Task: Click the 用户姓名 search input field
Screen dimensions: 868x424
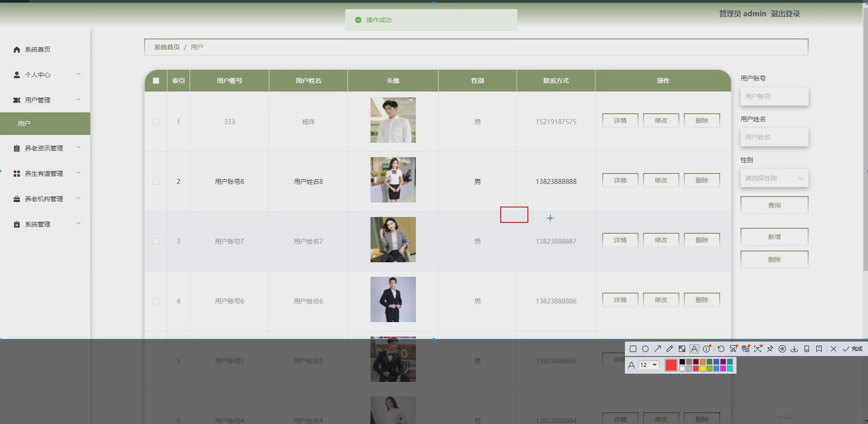Action: [x=774, y=137]
